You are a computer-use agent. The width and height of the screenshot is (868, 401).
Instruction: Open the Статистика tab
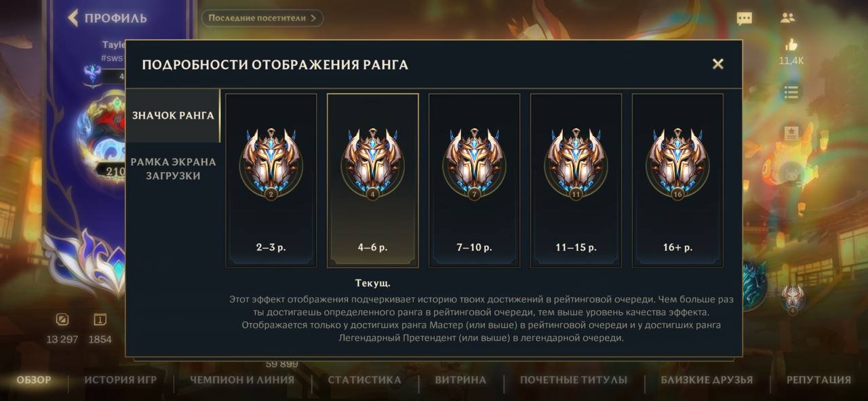[365, 380]
